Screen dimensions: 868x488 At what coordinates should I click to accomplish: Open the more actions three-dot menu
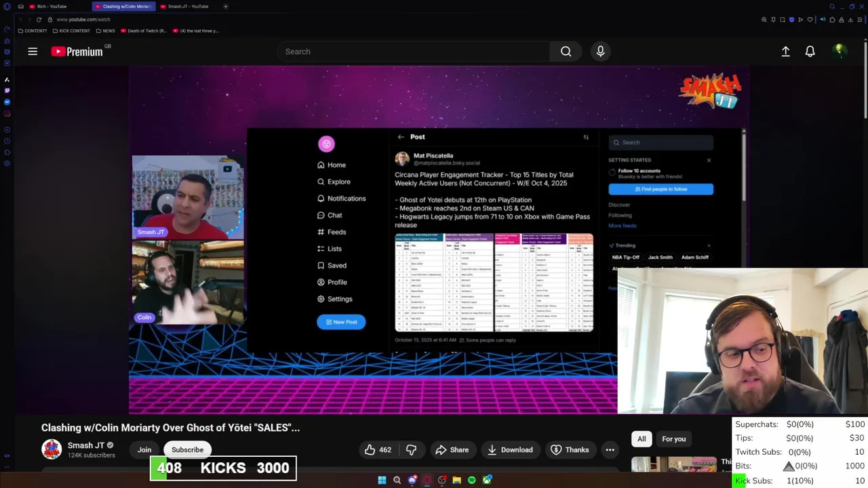(610, 450)
